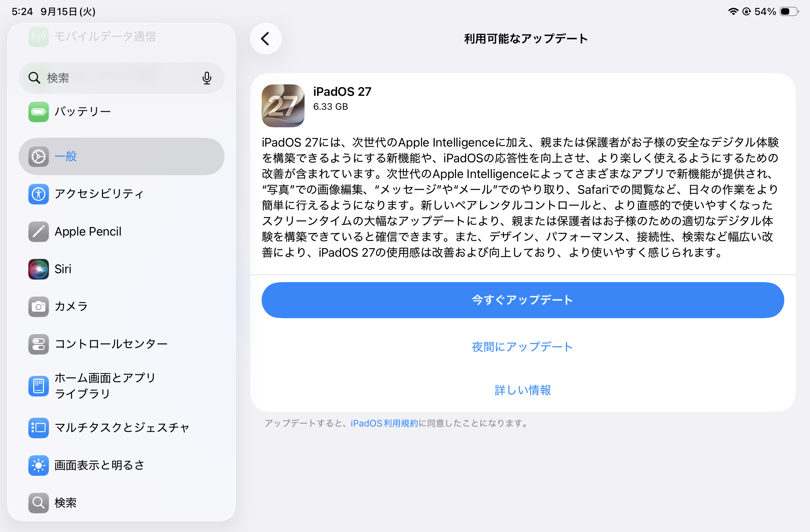Viewport: 810px width, 532px height.
Task: Open 検索 row at sidebar bottom
Action: [x=122, y=503]
